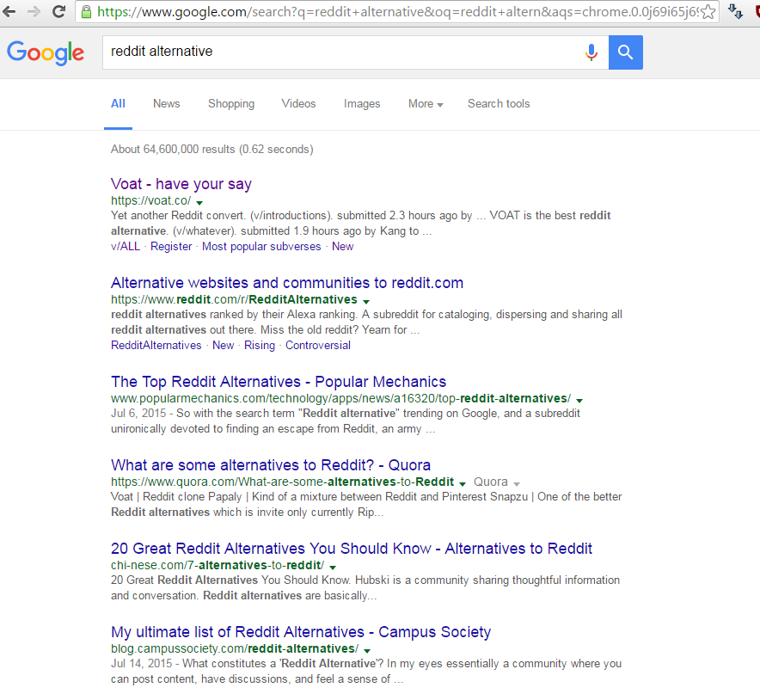Click the green padlock security icon

pyautogui.click(x=86, y=12)
